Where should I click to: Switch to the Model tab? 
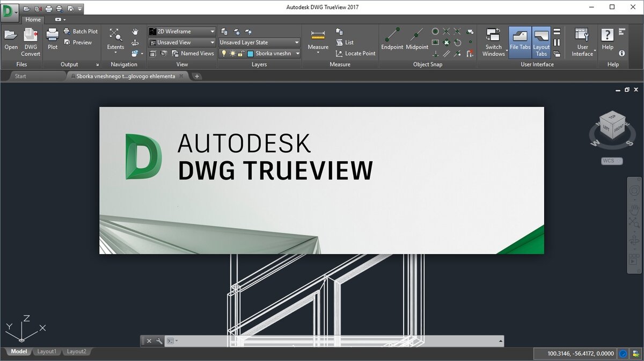click(19, 352)
